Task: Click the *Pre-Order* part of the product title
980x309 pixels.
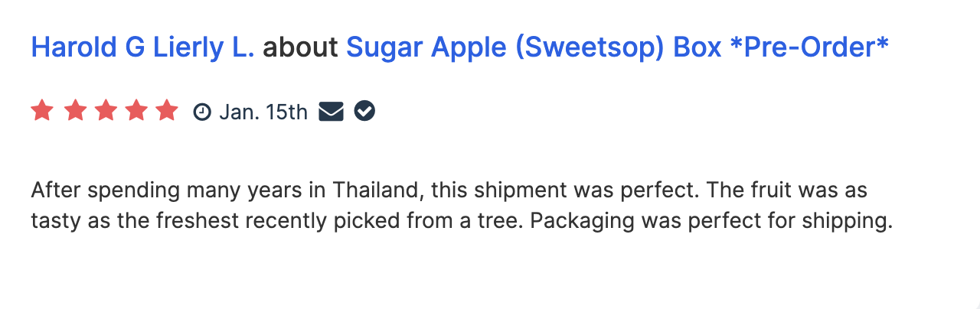Action: click(x=809, y=47)
